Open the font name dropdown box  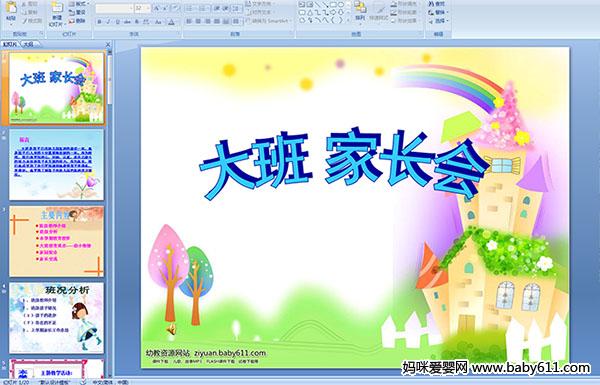[114, 8]
